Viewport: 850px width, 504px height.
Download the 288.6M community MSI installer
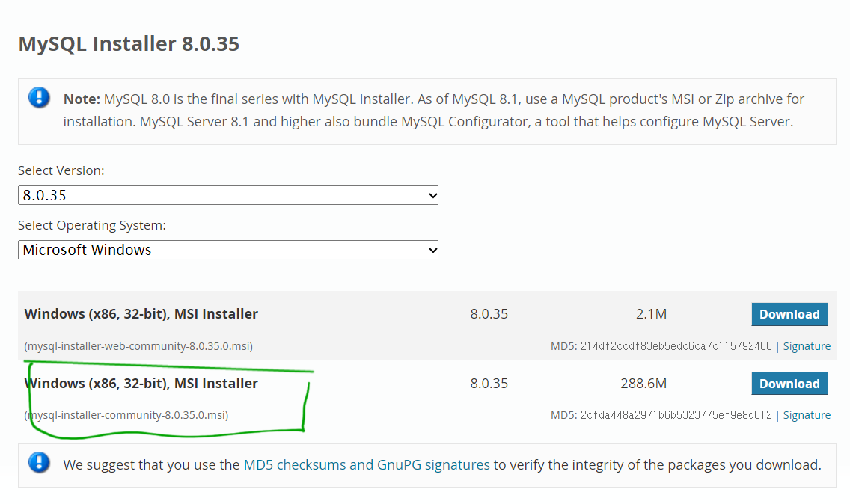coord(789,384)
